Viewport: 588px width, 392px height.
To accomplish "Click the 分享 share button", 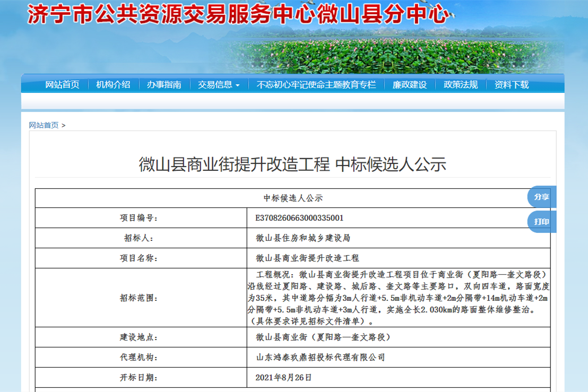I will (541, 197).
